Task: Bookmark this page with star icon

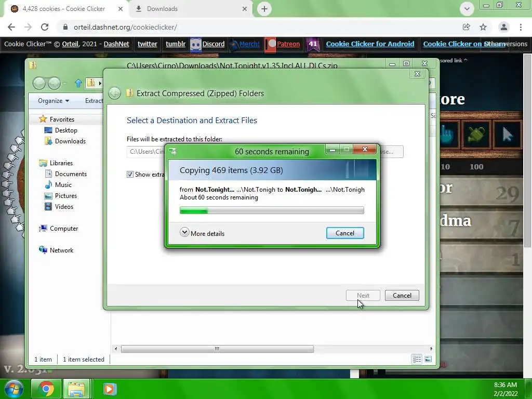Action: [x=483, y=27]
